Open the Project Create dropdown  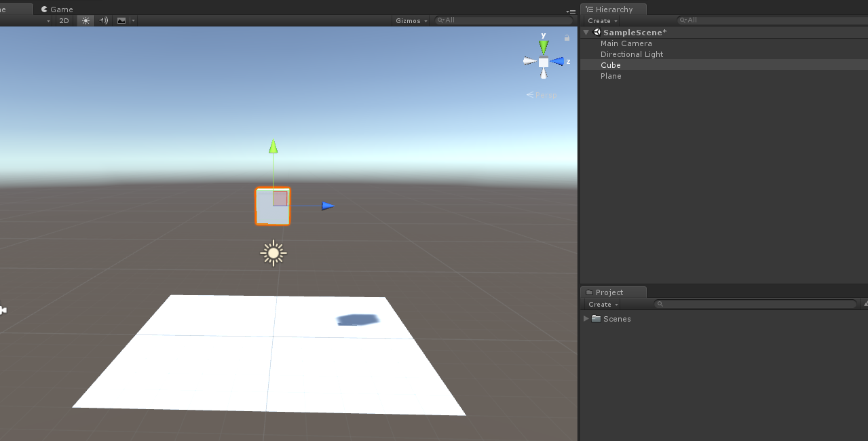click(x=603, y=305)
